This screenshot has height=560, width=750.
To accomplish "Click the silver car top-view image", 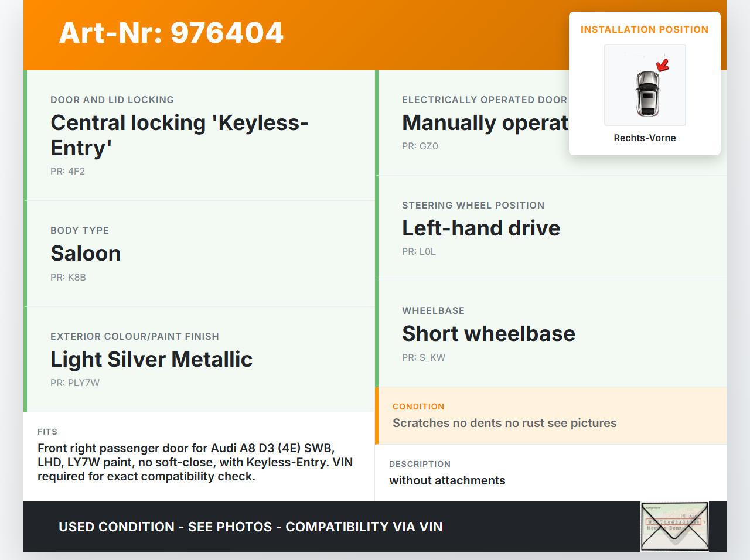I will [x=647, y=94].
